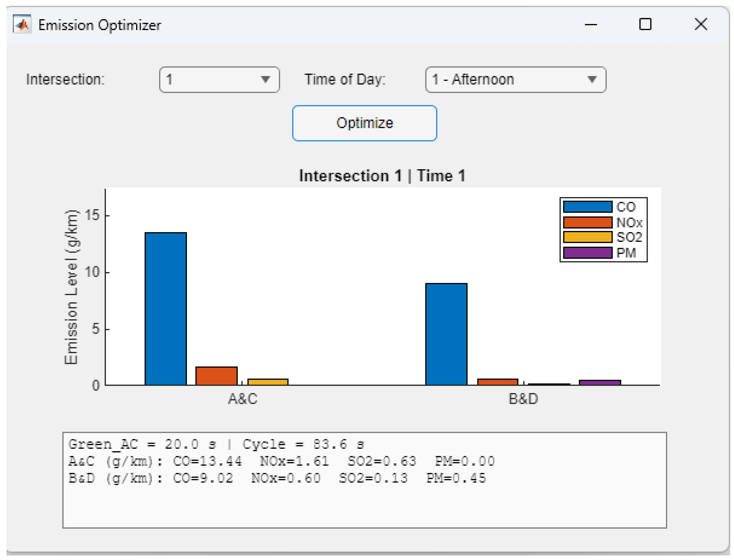Click the A&C x-axis label
This screenshot has height=560, width=734.
243,399
